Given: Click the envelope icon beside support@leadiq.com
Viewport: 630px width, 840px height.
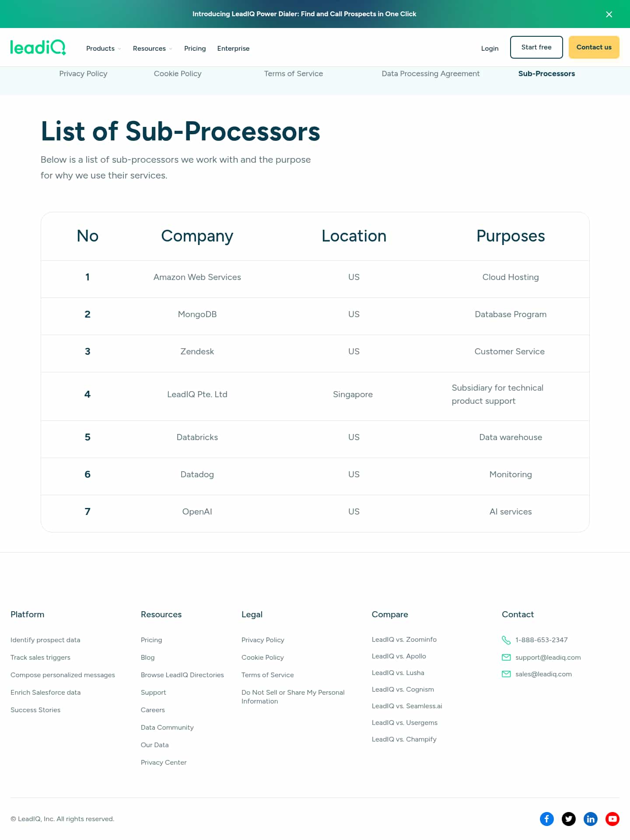Looking at the screenshot, I should point(506,657).
